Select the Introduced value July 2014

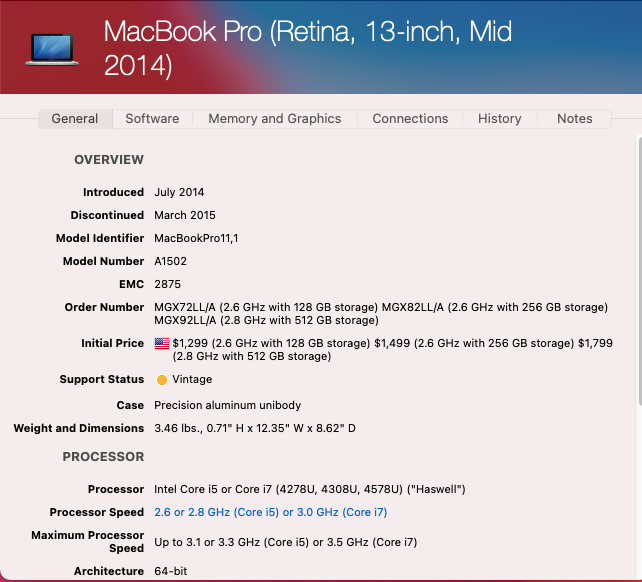pyautogui.click(x=179, y=192)
